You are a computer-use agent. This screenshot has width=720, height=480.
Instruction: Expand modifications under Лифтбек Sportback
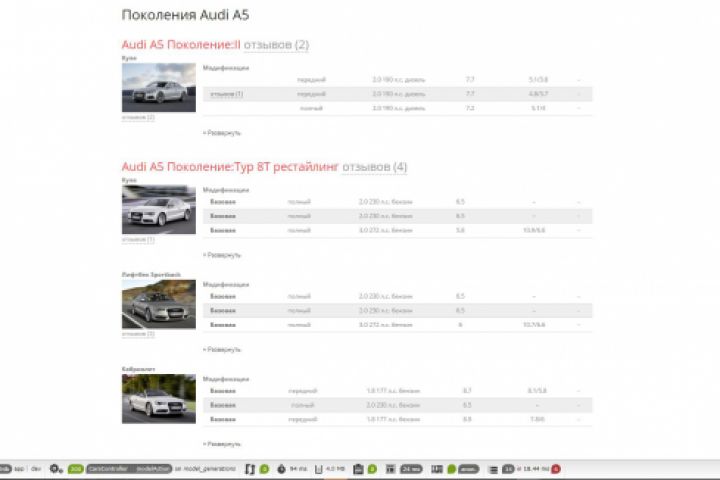click(222, 350)
